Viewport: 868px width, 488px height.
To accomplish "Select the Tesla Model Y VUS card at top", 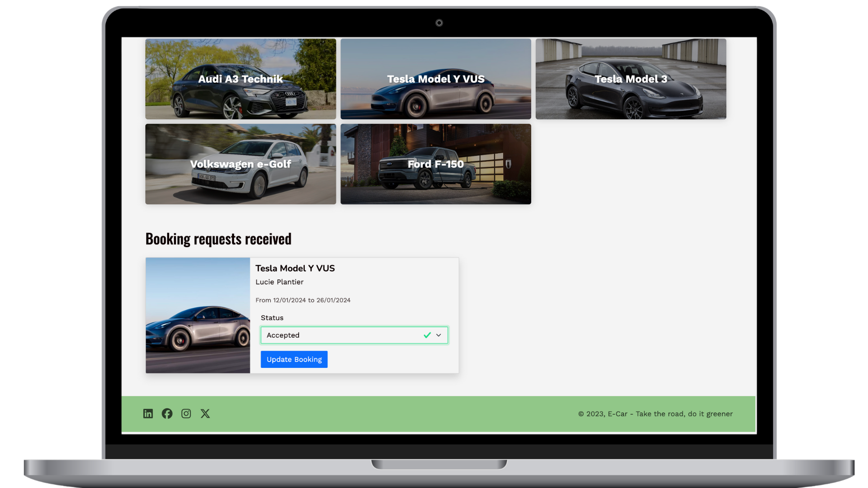I will (435, 79).
